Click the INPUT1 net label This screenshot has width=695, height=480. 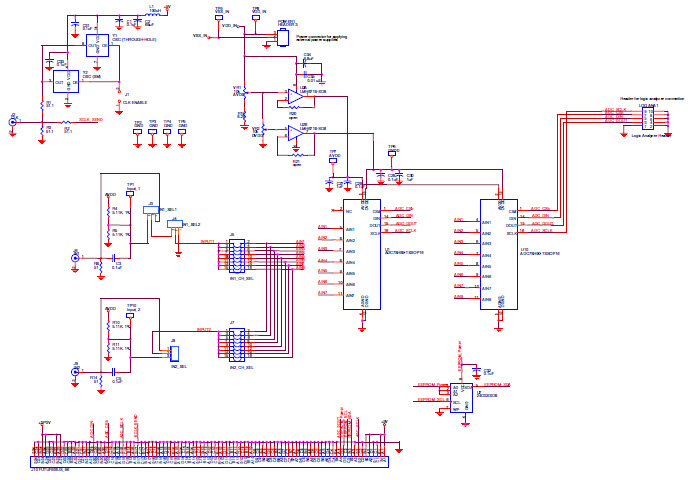pyautogui.click(x=207, y=242)
